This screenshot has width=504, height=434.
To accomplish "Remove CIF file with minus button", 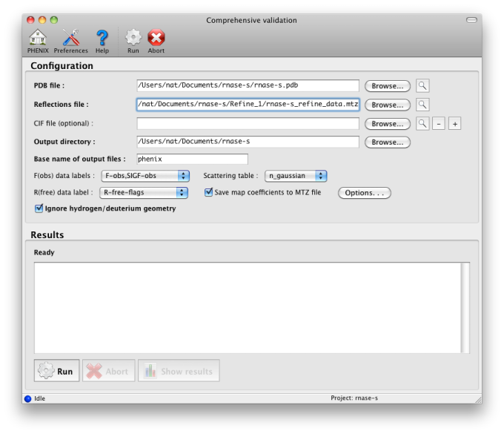I will pos(439,124).
